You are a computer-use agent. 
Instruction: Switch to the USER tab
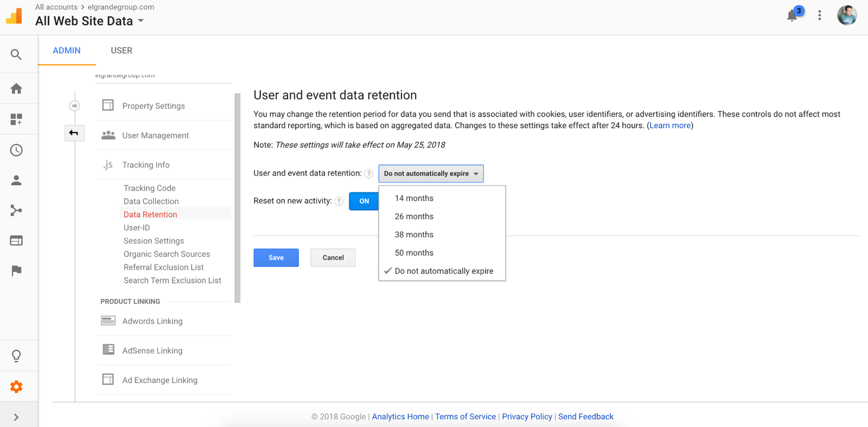click(122, 50)
